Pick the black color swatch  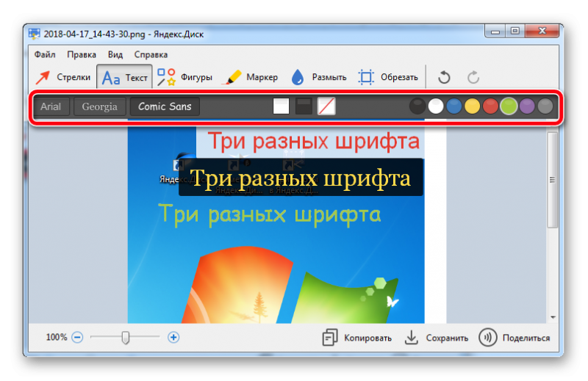coord(417,106)
